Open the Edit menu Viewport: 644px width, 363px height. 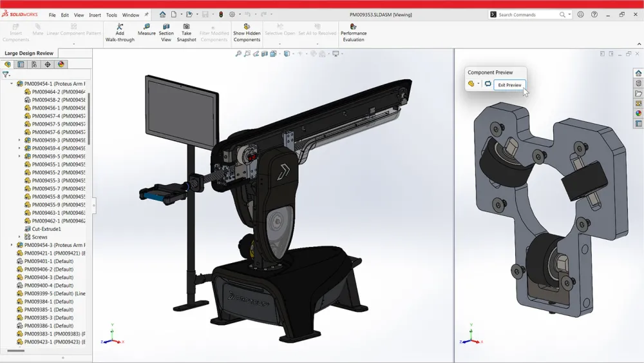tap(65, 15)
